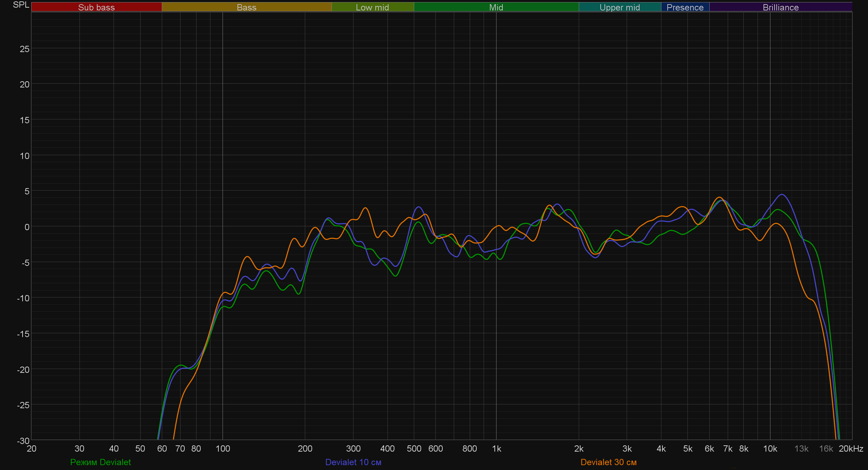Screen dimensions: 868x470
Task: Click the Low mid band header
Action: tap(372, 7)
